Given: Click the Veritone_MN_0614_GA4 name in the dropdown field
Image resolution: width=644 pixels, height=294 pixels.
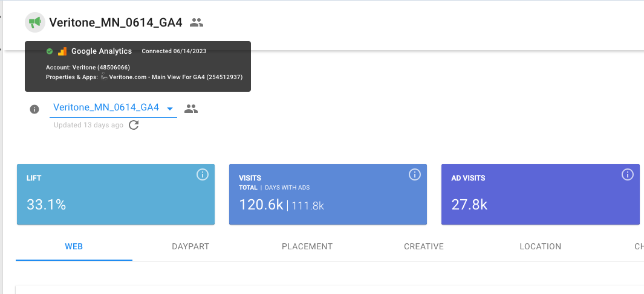Looking at the screenshot, I should (x=106, y=107).
